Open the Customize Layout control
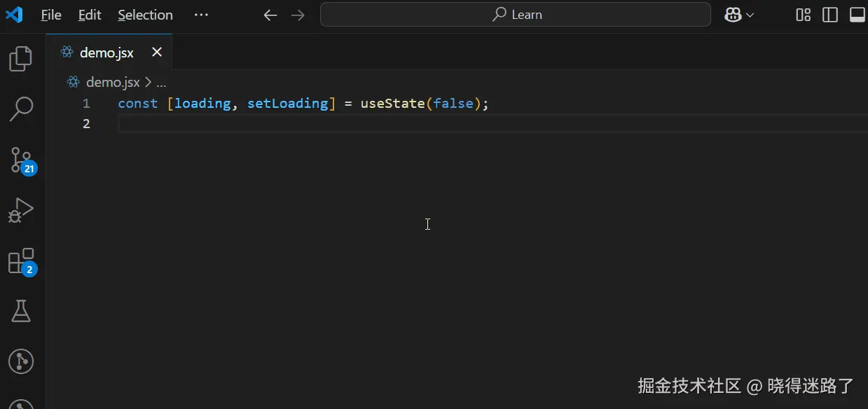Viewport: 868px width, 409px height. pos(804,15)
